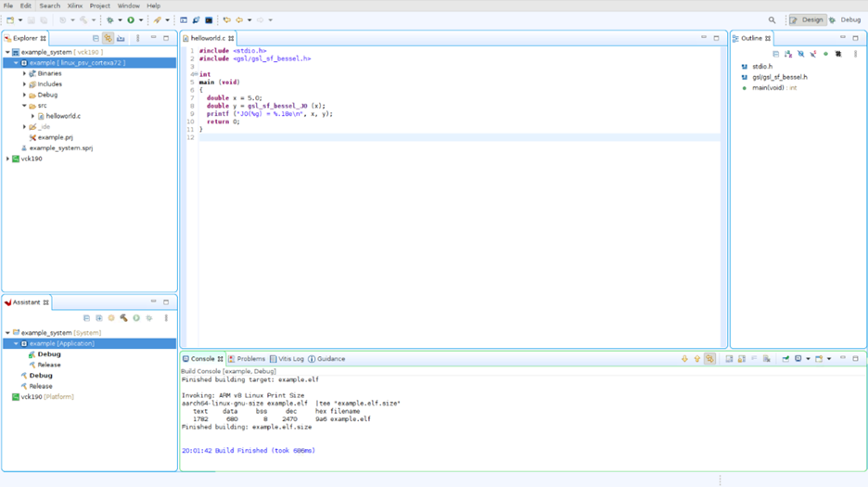868x487 pixels.
Task: Open the Debug configurations dropdown arrow
Action: pos(121,20)
